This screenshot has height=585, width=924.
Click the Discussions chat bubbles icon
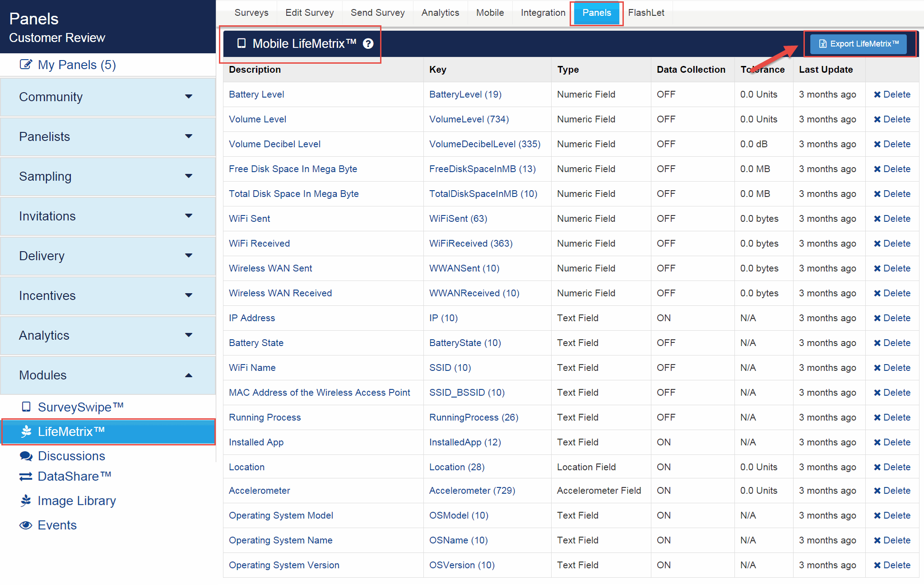coord(26,456)
